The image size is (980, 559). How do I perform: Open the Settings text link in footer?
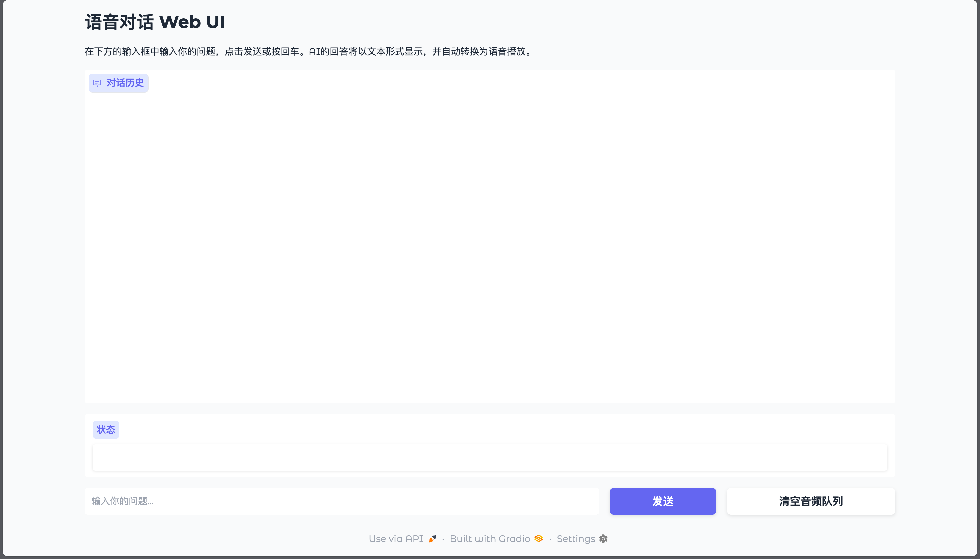pyautogui.click(x=576, y=539)
